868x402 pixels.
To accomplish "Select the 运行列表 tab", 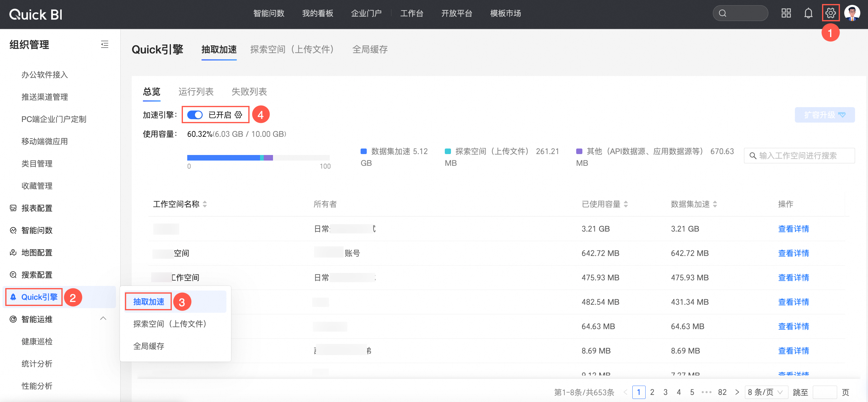I will (x=196, y=91).
